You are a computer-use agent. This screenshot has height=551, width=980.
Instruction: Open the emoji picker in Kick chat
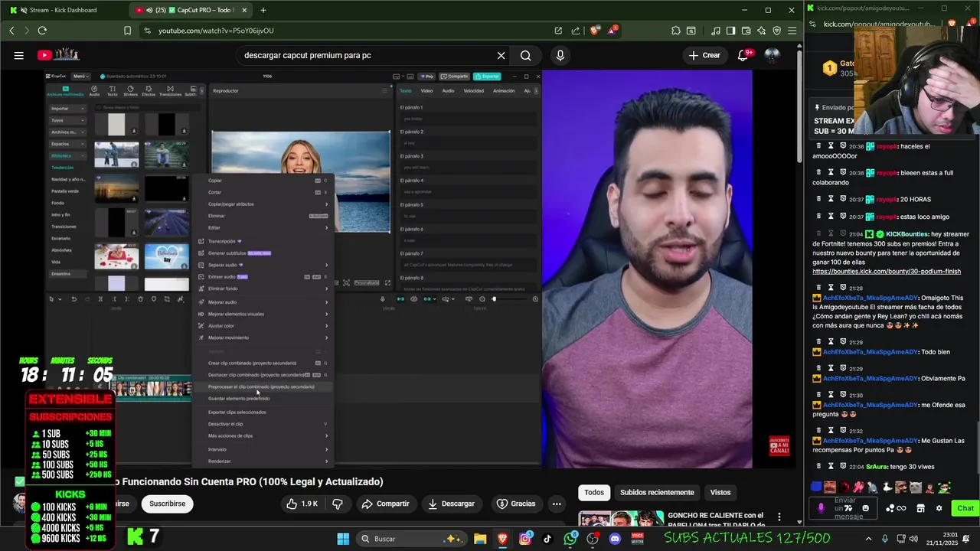[x=866, y=508]
